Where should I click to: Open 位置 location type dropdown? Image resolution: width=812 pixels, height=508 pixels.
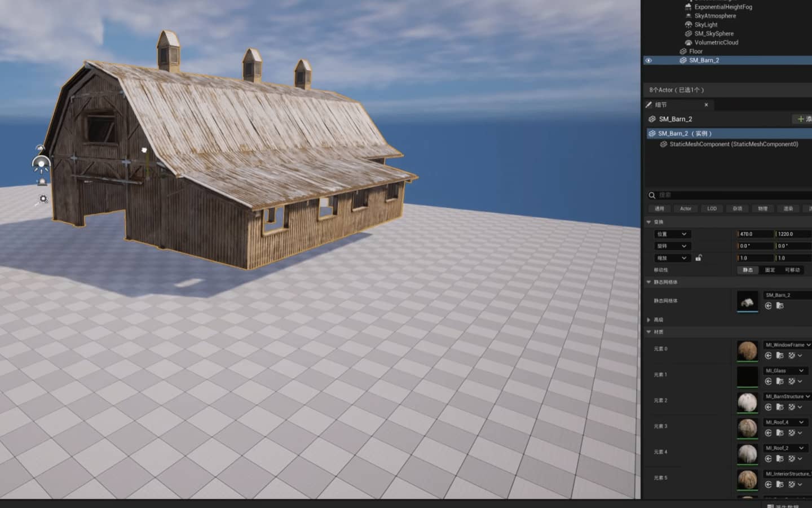(x=672, y=234)
